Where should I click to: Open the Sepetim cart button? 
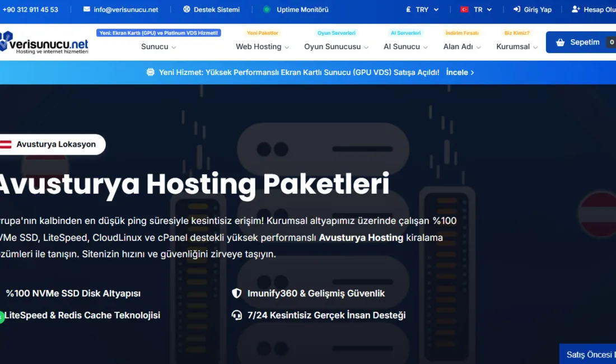click(581, 42)
